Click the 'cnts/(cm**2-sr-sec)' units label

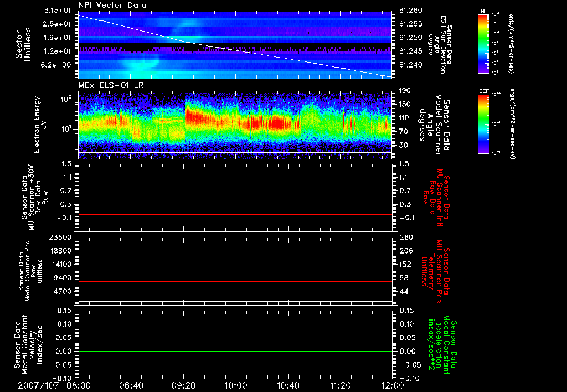point(511,43)
